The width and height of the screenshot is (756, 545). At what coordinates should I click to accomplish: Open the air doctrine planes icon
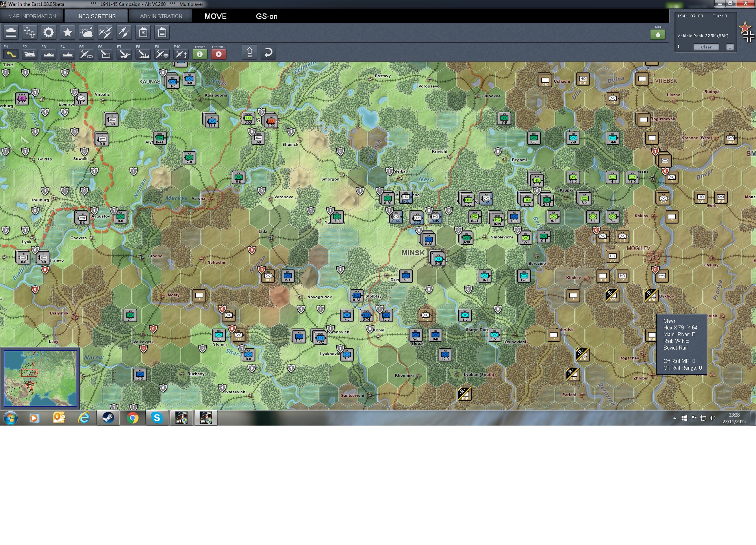pyautogui.click(x=105, y=32)
